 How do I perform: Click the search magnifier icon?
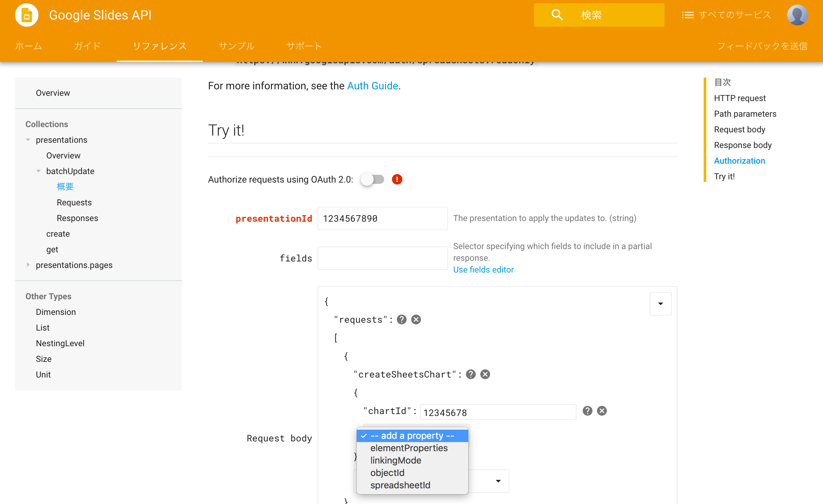[557, 15]
